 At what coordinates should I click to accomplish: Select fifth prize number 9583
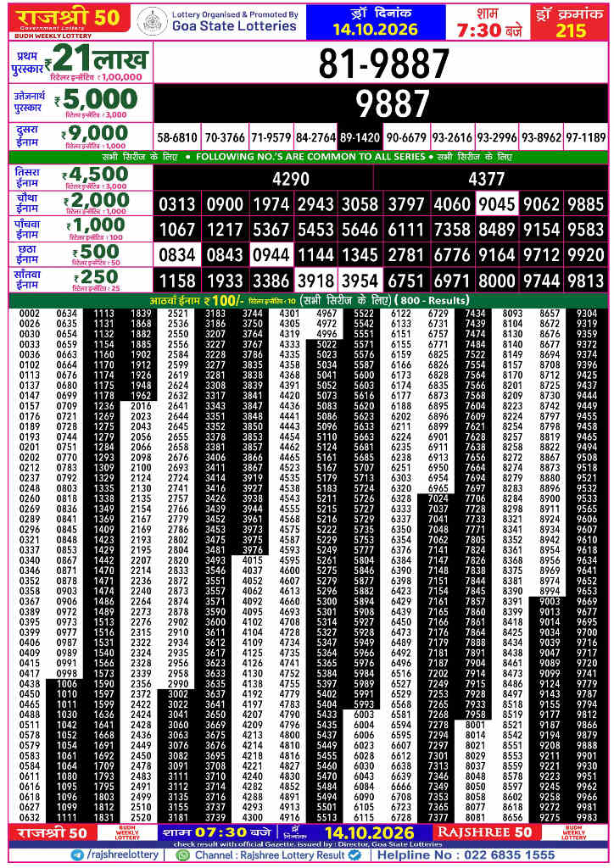[586, 229]
